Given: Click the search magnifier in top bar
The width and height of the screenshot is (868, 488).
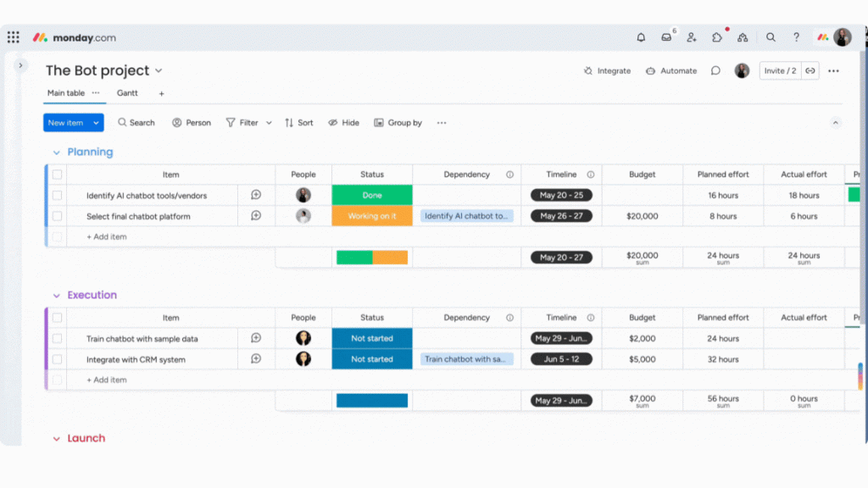Looking at the screenshot, I should pos(771,37).
